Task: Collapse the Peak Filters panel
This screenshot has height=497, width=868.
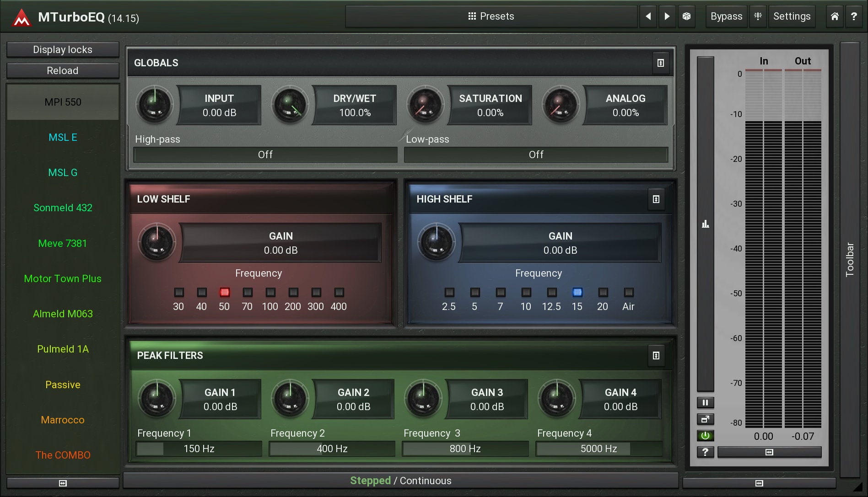Action: coord(656,356)
